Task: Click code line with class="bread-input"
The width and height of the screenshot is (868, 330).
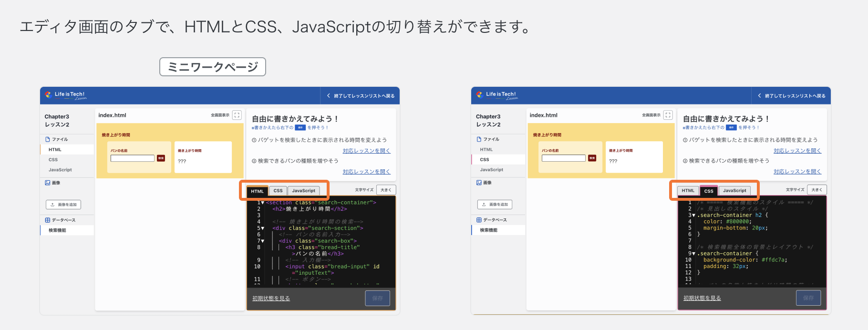Action: (332, 269)
